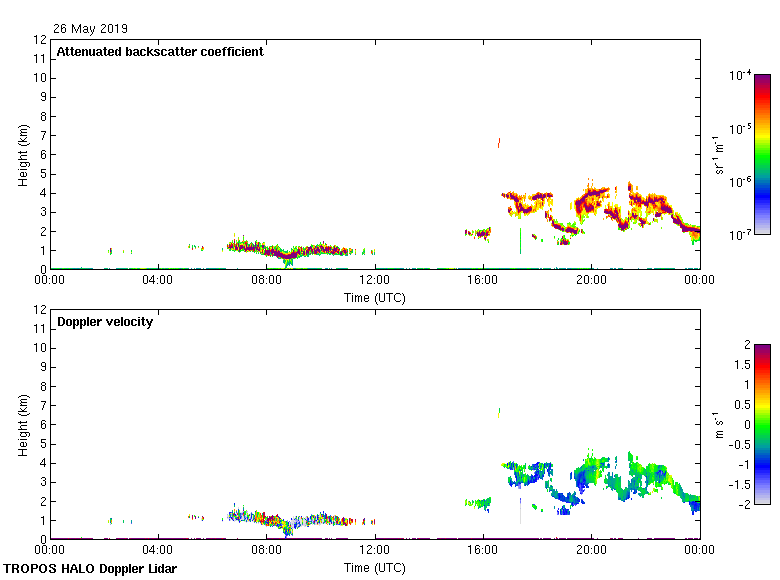Click "Time (UTC)" label under the backscatter plot
The image size is (780, 580).
click(375, 297)
